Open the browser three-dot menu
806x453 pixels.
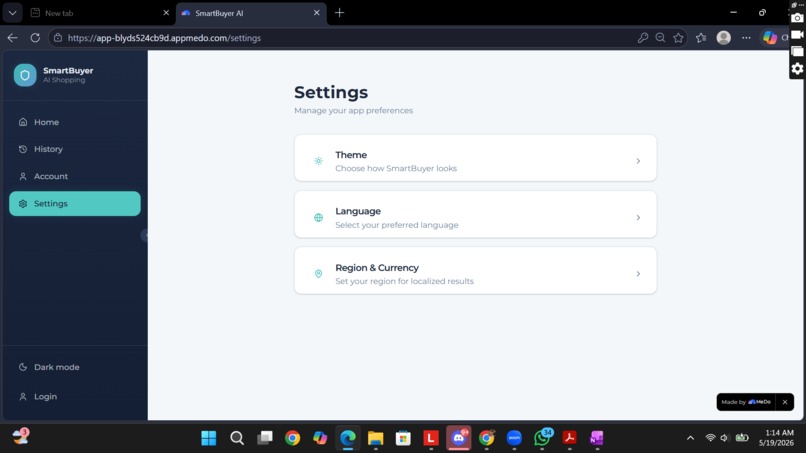746,38
